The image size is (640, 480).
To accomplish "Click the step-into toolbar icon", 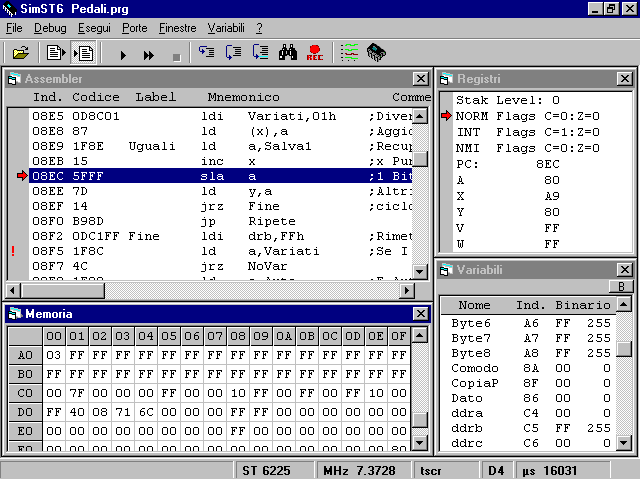I will click(x=207, y=52).
